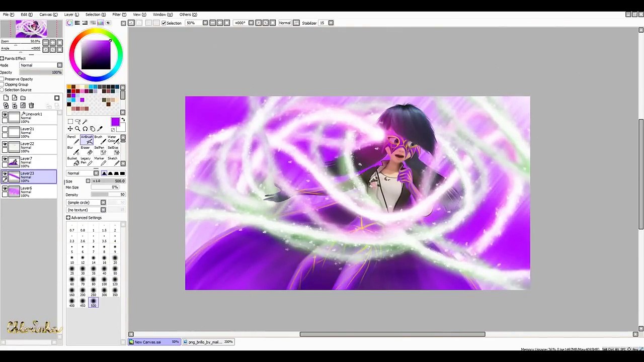Hide Layer6 with its eye icon
This screenshot has height=362, width=644.
(5, 189)
